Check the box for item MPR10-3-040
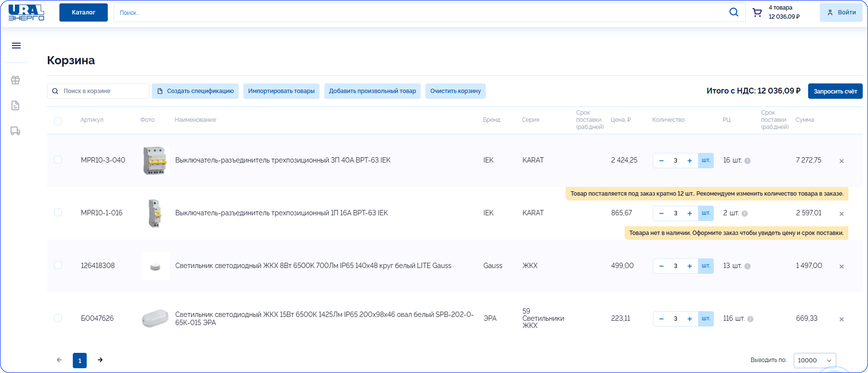This screenshot has height=373, width=868. (x=58, y=160)
